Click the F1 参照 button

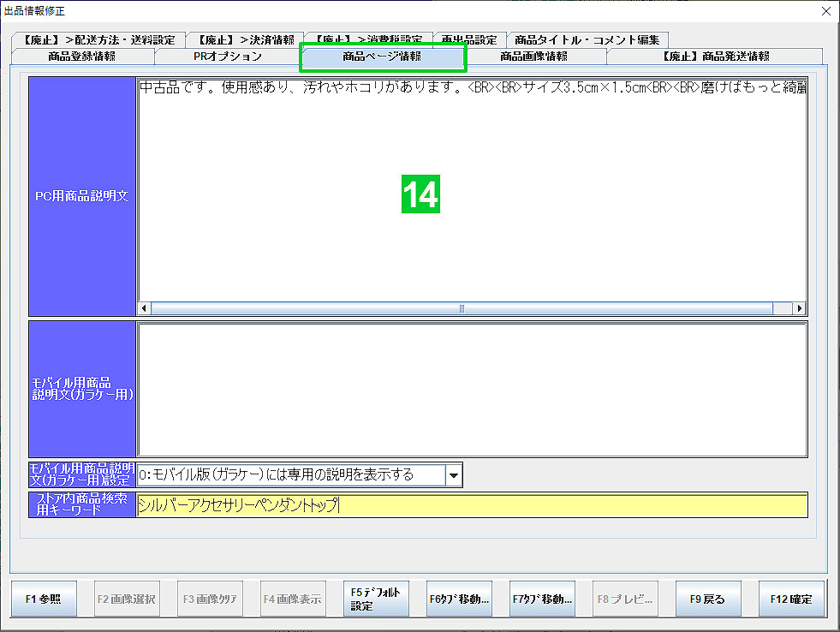click(x=43, y=599)
